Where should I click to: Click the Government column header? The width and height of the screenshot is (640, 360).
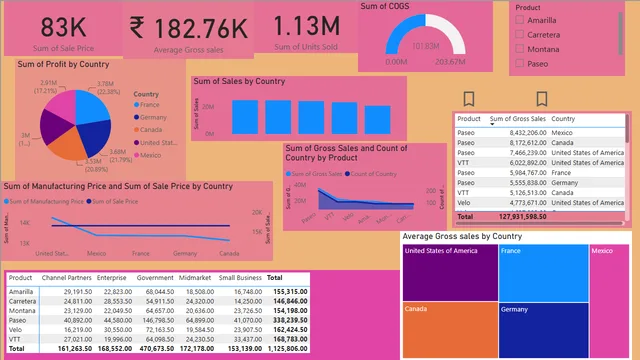click(x=155, y=278)
